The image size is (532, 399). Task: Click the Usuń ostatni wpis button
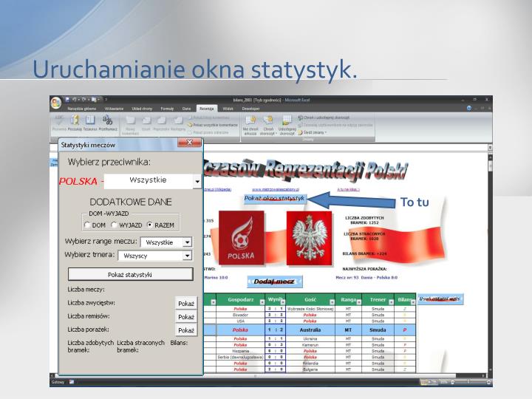point(440,299)
